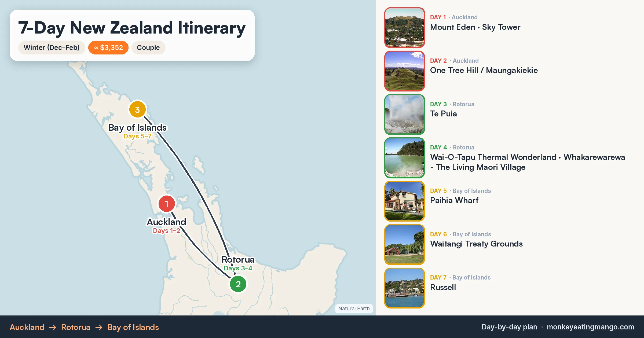Click the DAY 1 label
The height and width of the screenshot is (338, 644).
(438, 17)
